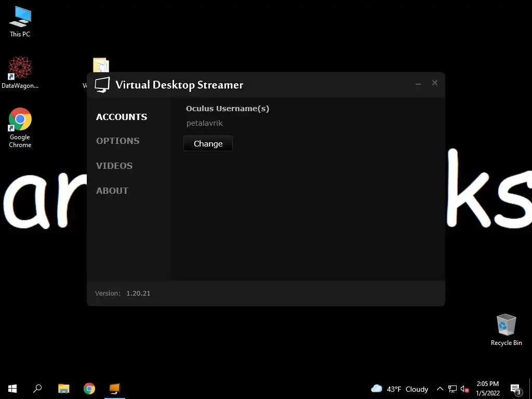Click the Change button for Oculus usernames
532x399 pixels.
click(x=208, y=143)
